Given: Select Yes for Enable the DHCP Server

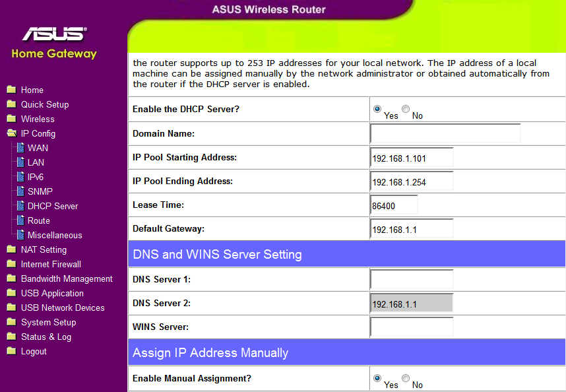Looking at the screenshot, I should coord(377,109).
